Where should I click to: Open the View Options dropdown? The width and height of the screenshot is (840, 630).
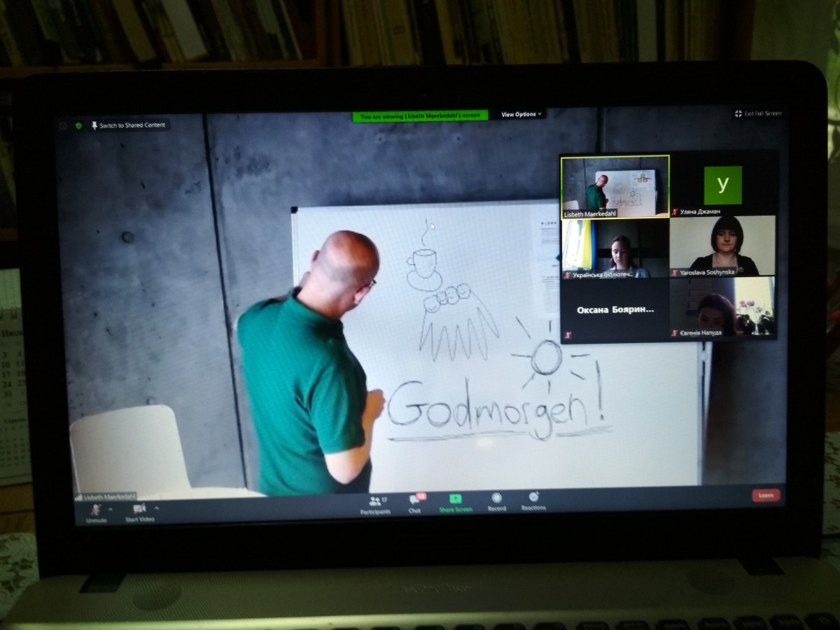point(521,114)
